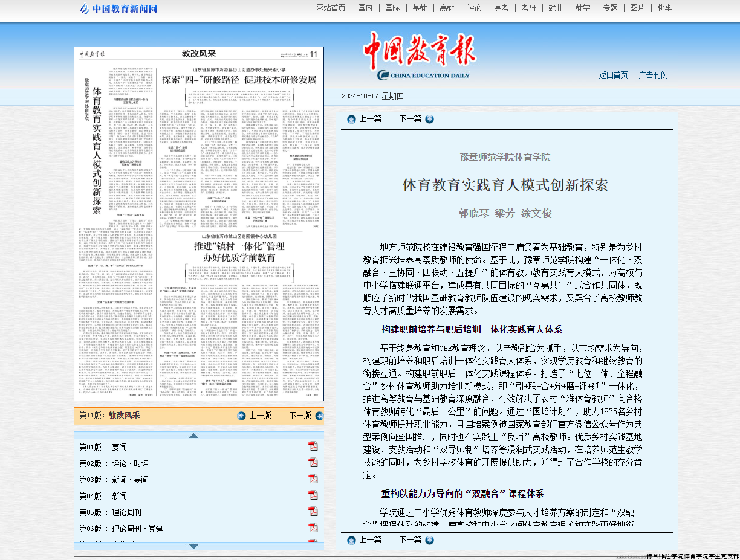740x560 pixels.
Task: Click next-article arrow icon above the article
Action: tap(429, 119)
